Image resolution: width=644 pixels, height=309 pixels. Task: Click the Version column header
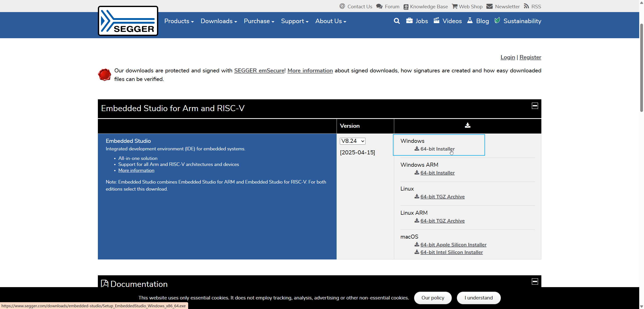pos(350,126)
